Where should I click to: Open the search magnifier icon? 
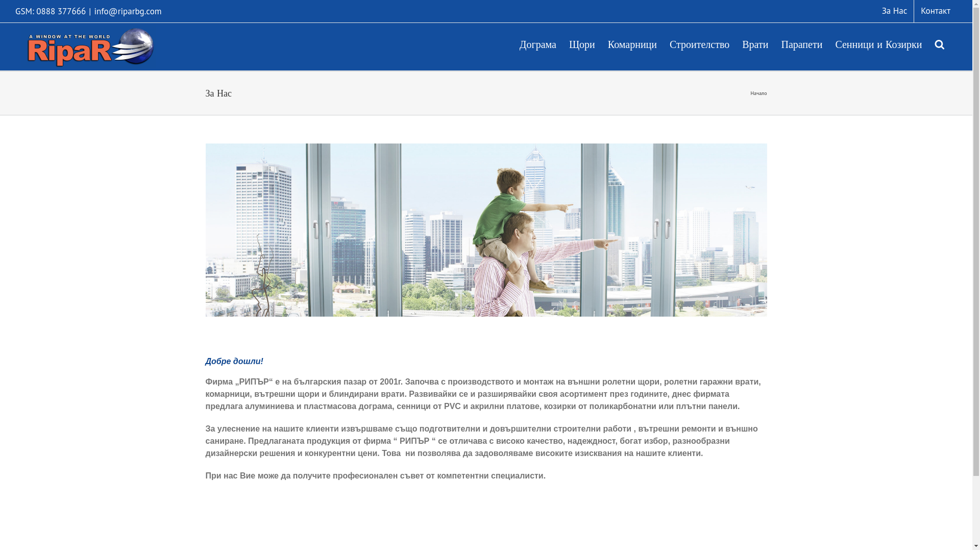point(939,45)
